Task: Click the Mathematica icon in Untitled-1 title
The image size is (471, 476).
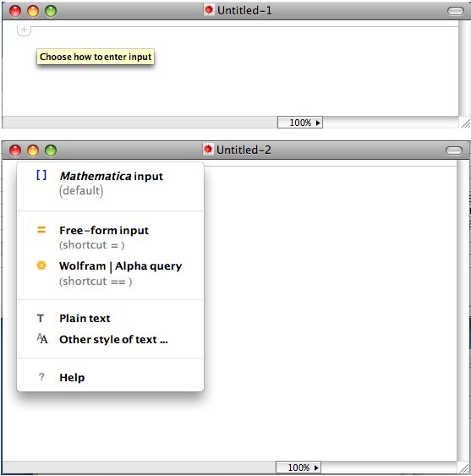Action: coord(209,10)
